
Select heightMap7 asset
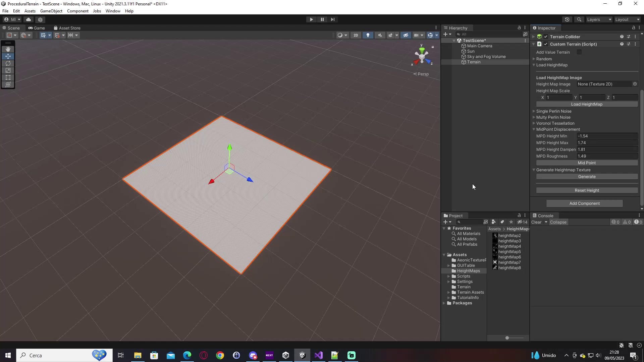click(x=507, y=262)
